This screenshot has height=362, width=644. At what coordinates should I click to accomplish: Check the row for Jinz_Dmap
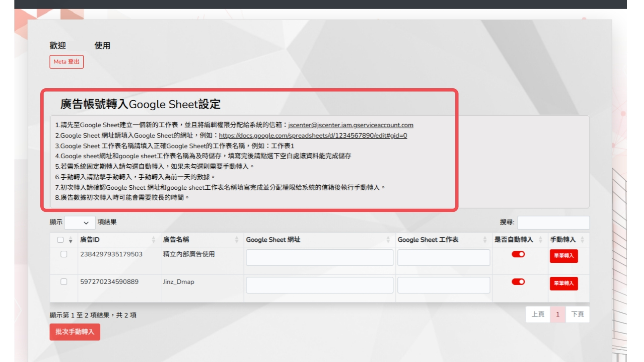pyautogui.click(x=64, y=282)
